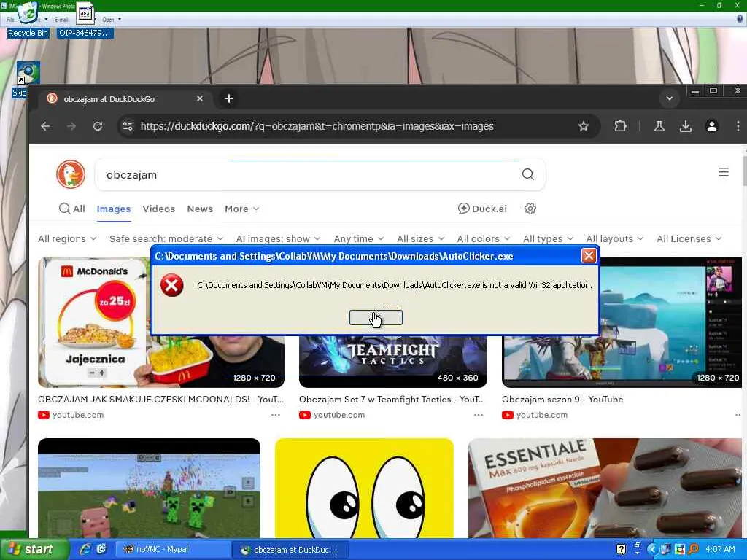Expand the 'Safe search: moderate' filter
Screen dimensions: 747x560
coord(166,238)
